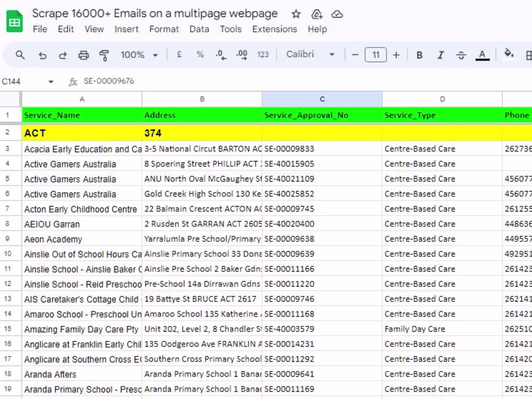Toggle italic formatting
532x399 pixels.
(441, 55)
